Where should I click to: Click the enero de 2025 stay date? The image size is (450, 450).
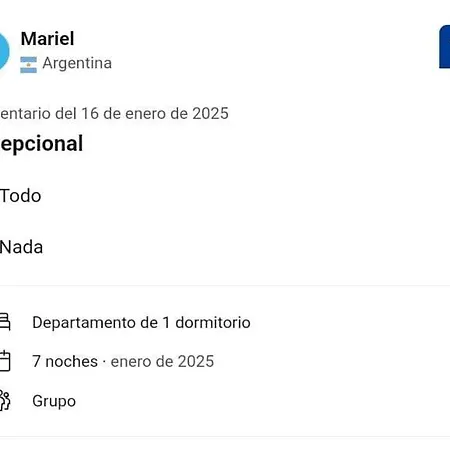point(162,362)
